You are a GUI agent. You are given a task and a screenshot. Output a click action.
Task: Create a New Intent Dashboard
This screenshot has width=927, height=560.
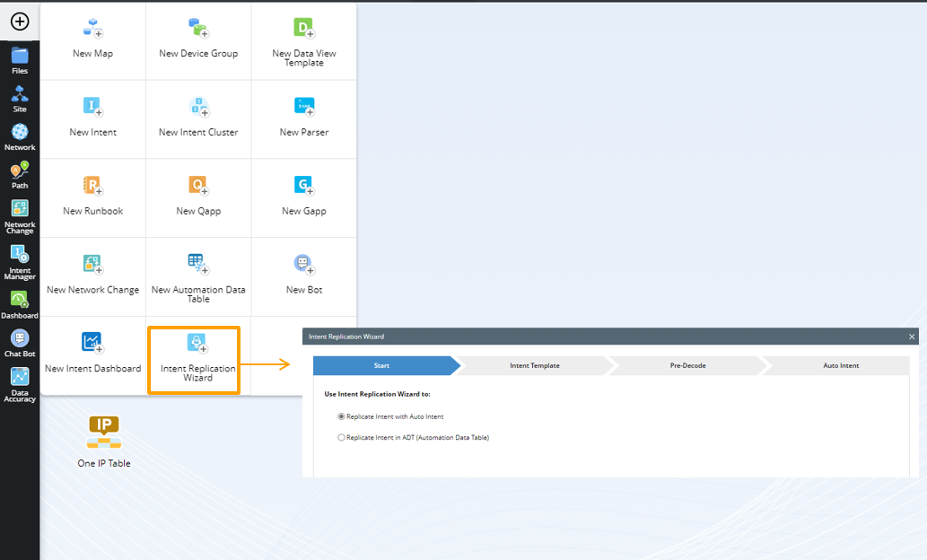[x=92, y=354]
